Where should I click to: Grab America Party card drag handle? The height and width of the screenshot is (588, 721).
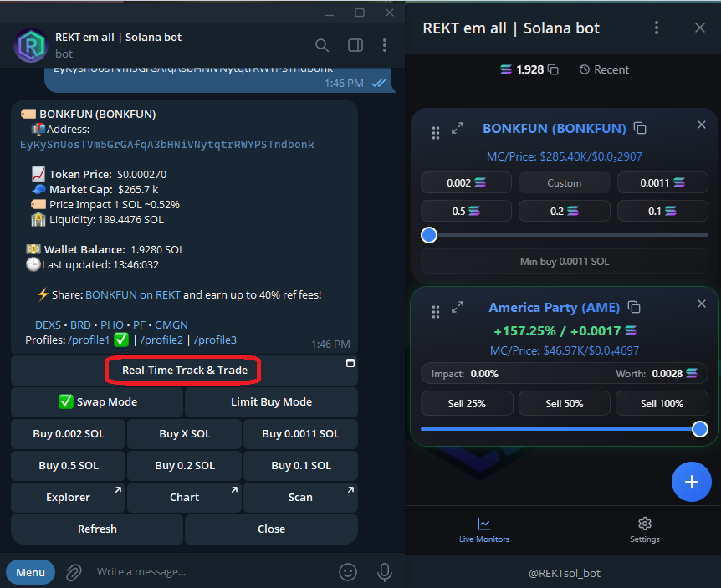click(436, 312)
